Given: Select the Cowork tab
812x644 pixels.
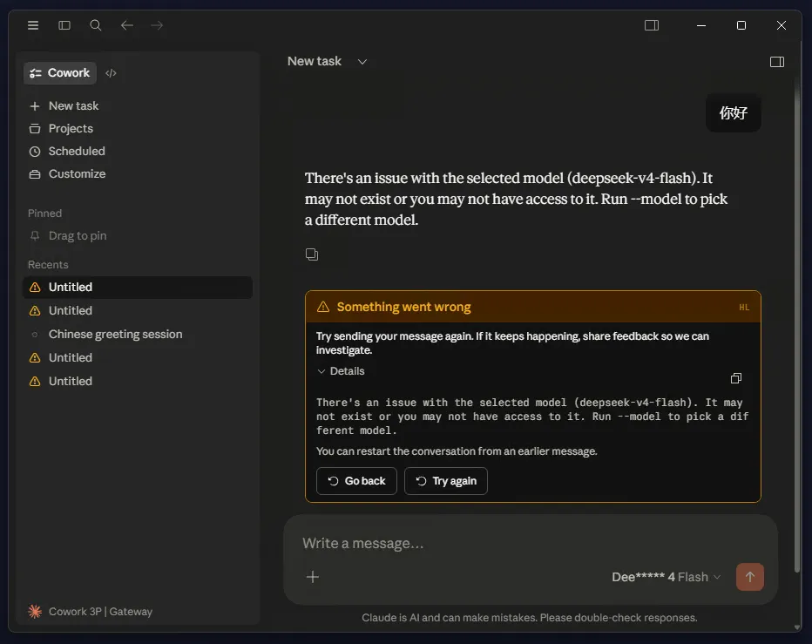Looking at the screenshot, I should pyautogui.click(x=59, y=73).
